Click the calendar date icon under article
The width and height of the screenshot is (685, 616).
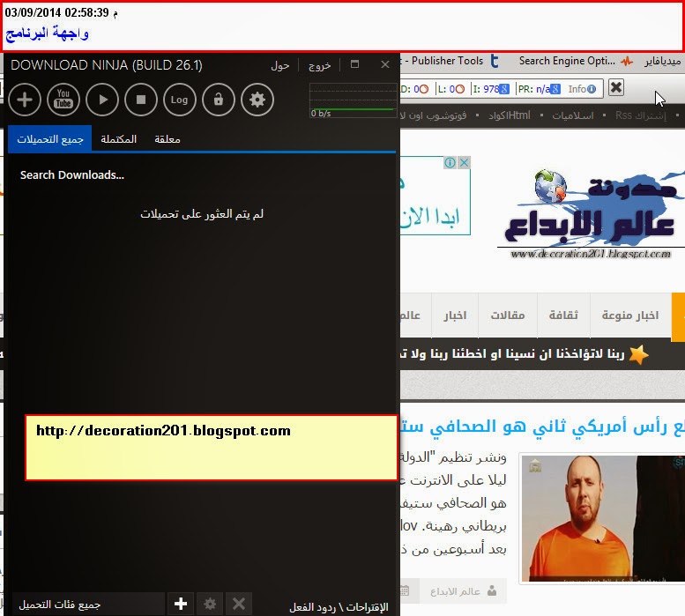pos(405,590)
